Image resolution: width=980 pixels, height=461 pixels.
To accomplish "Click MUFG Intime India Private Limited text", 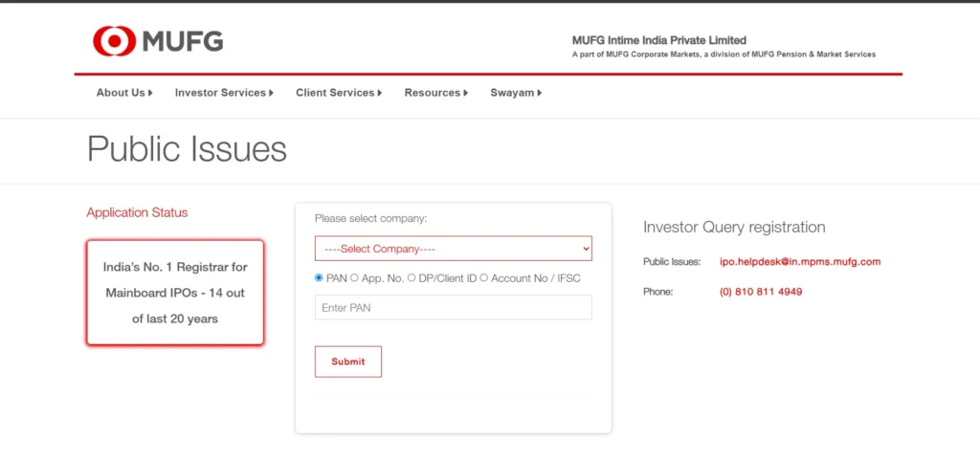I will (658, 40).
